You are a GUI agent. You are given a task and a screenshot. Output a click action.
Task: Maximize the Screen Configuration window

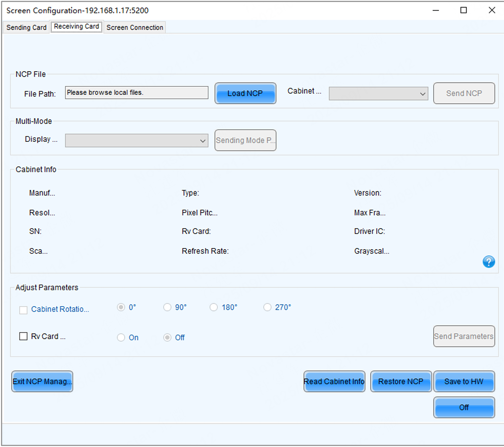463,11
